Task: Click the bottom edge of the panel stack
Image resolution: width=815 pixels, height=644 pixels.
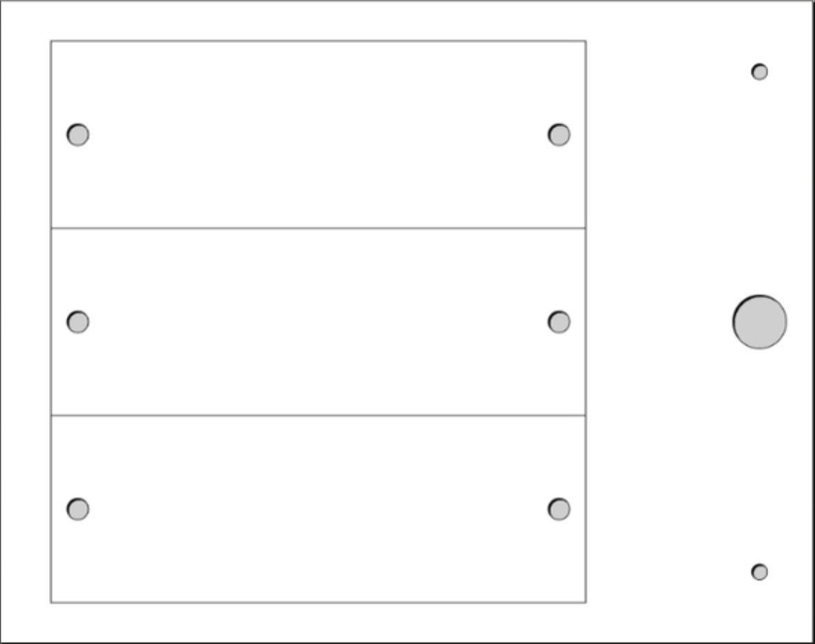Action: click(x=318, y=603)
